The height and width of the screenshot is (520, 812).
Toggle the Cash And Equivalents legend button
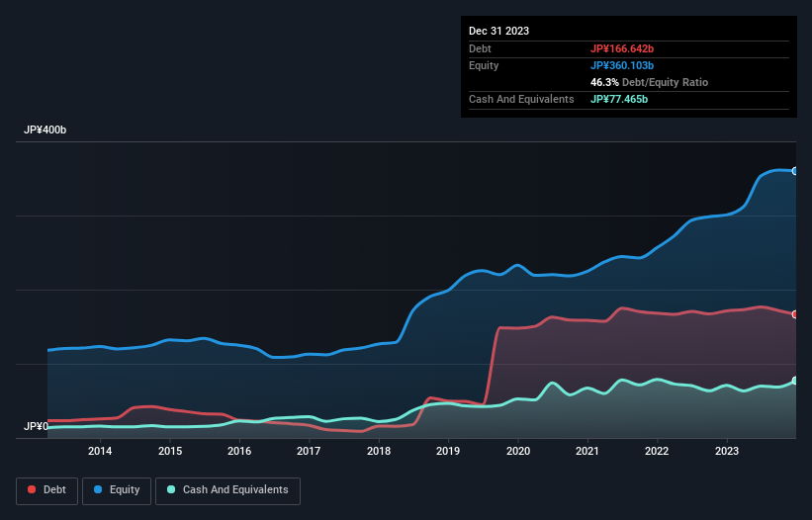click(x=227, y=490)
